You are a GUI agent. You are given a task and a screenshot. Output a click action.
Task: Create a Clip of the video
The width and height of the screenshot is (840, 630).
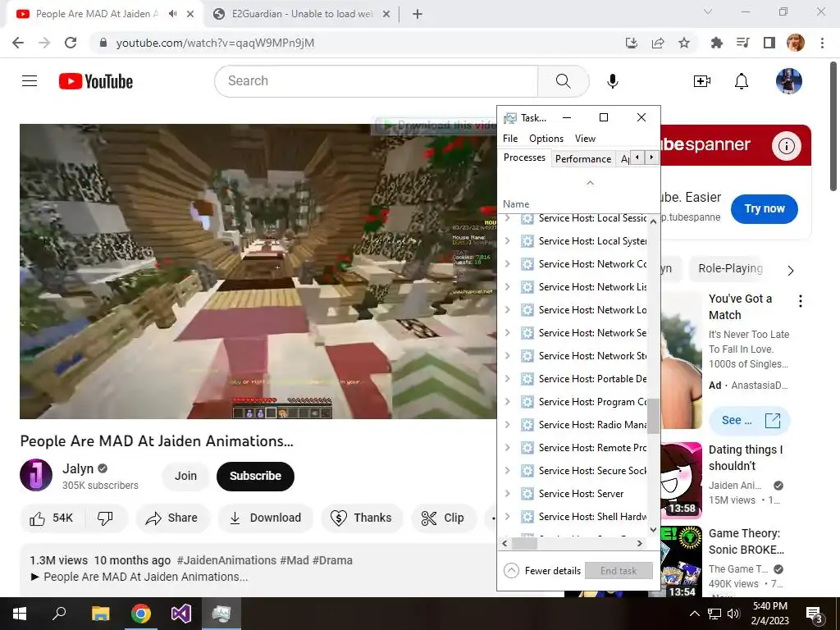click(443, 518)
